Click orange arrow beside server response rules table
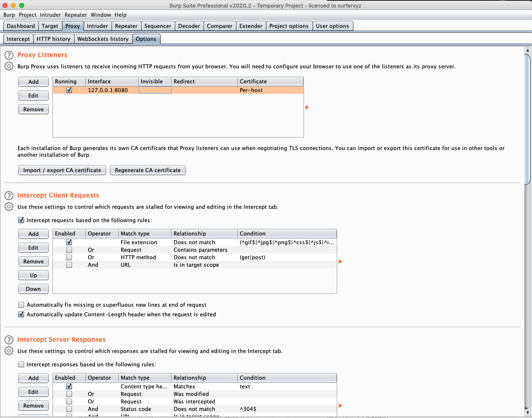 [x=341, y=405]
